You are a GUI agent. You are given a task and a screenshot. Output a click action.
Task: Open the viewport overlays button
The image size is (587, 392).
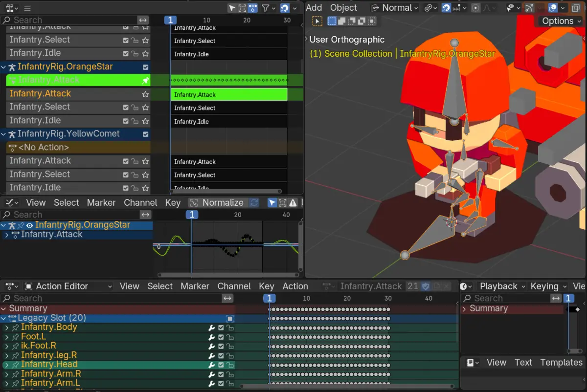pos(552,8)
